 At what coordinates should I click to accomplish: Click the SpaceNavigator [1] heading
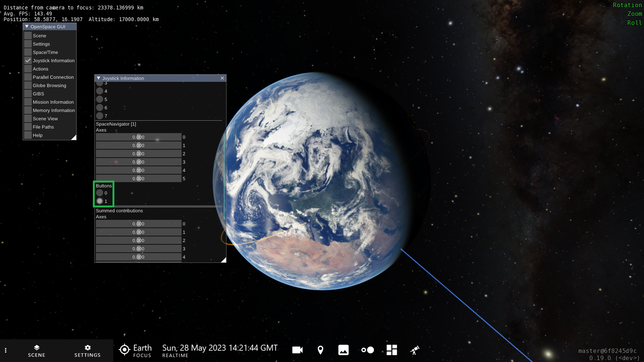(116, 124)
